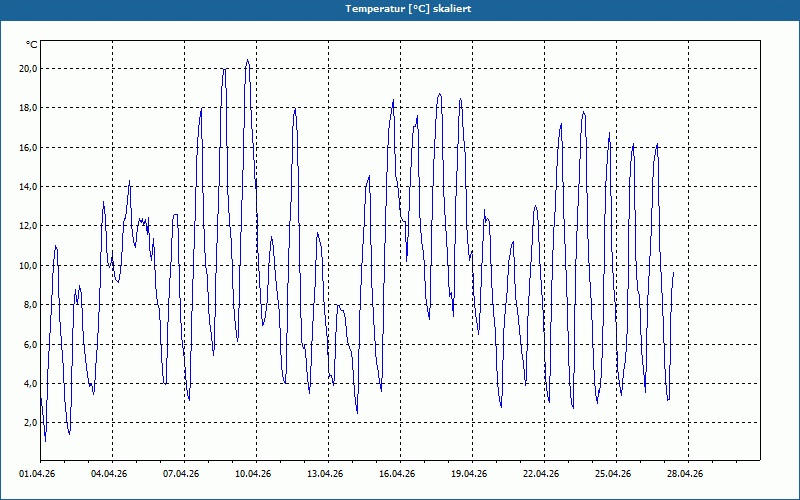Viewport: 800px width, 500px height.
Task: Click the 25.04.26 date label
Action: (x=613, y=474)
